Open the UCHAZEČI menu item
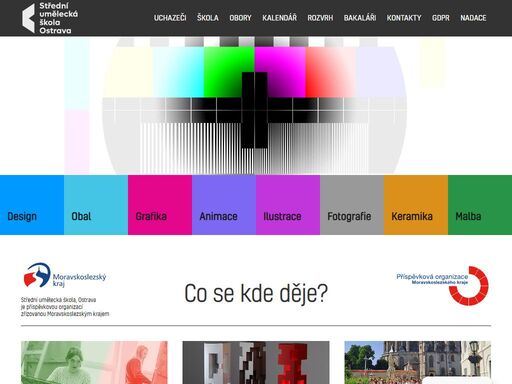The height and width of the screenshot is (384, 512). click(x=170, y=18)
